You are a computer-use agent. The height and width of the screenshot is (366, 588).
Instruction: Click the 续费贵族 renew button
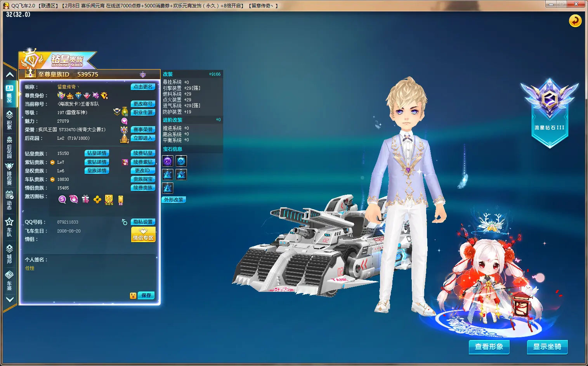click(x=143, y=187)
